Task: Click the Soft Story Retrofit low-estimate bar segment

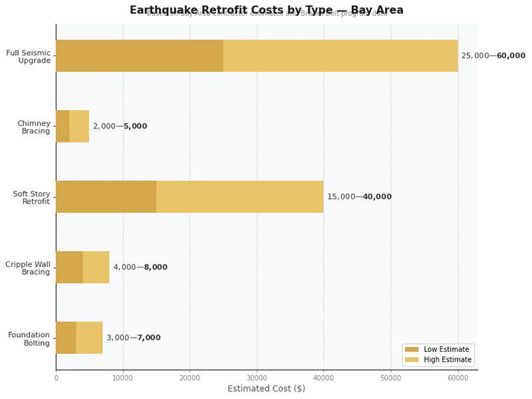Action: pyautogui.click(x=106, y=197)
